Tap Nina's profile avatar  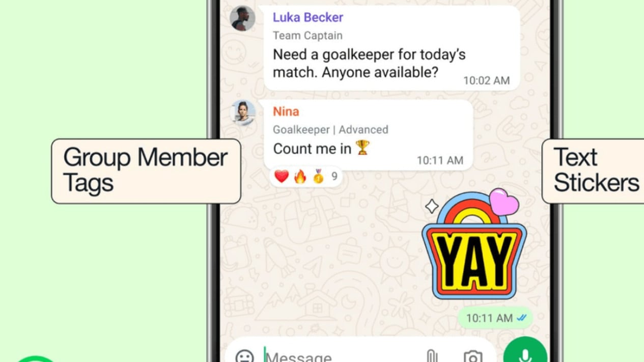click(x=243, y=112)
